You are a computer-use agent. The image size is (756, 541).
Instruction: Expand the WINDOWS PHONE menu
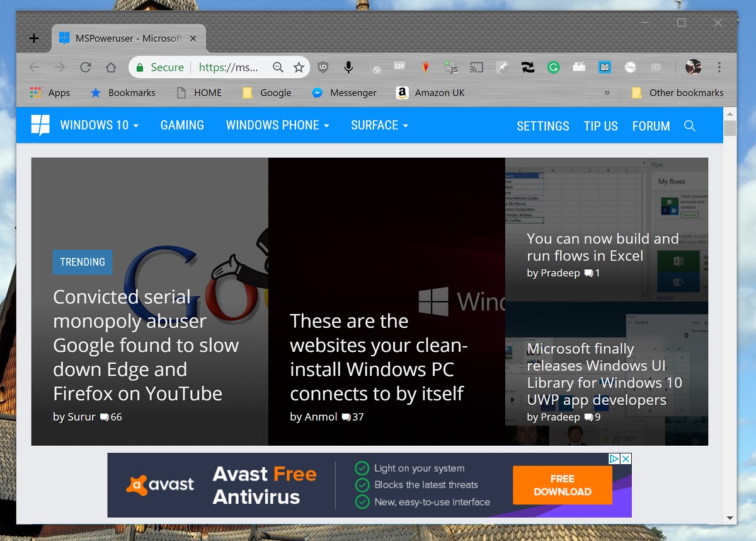(x=278, y=125)
